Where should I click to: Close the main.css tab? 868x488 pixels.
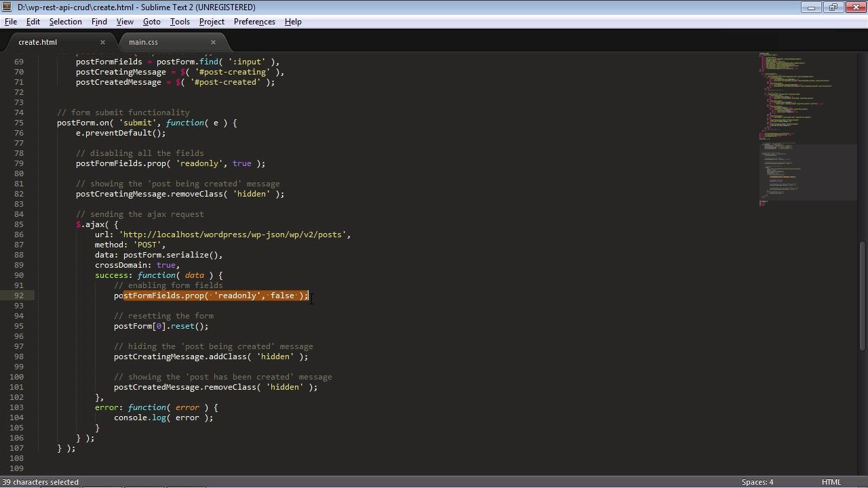coord(213,42)
